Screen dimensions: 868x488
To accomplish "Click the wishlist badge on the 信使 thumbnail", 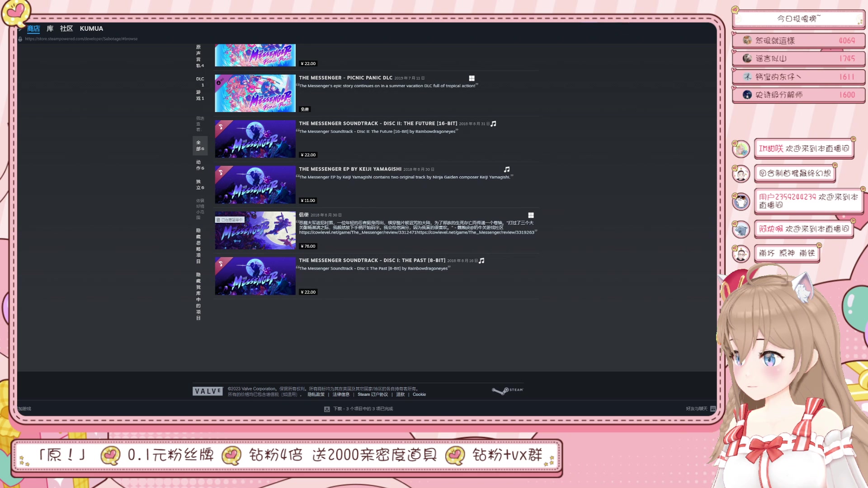I will tap(230, 220).
